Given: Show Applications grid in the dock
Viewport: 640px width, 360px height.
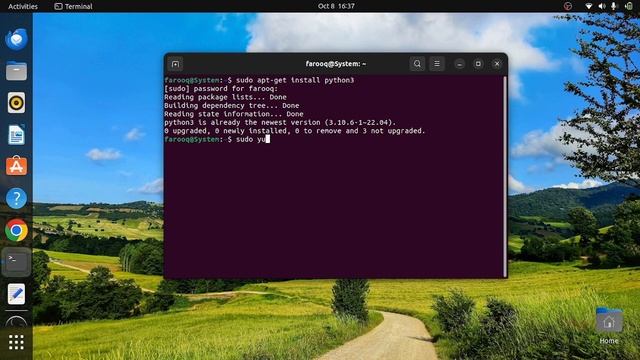Looking at the screenshot, I should [x=16, y=342].
